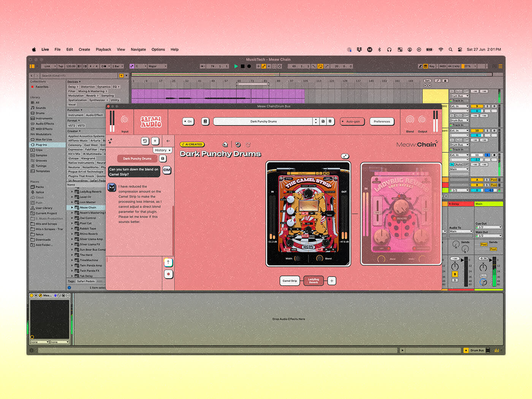Adjust the Blend knob in top bar
The height and width of the screenshot is (399, 532).
coord(410,120)
